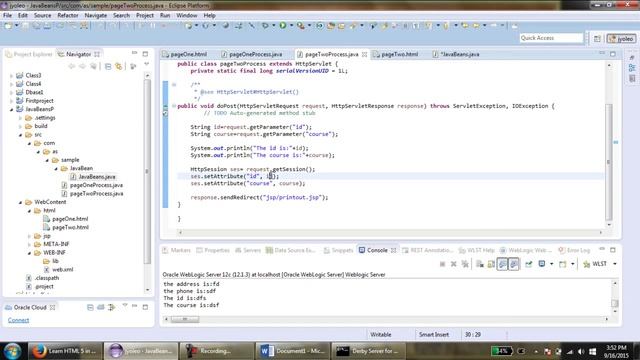
Task: Collapse the WebContent folder
Action: [20, 202]
